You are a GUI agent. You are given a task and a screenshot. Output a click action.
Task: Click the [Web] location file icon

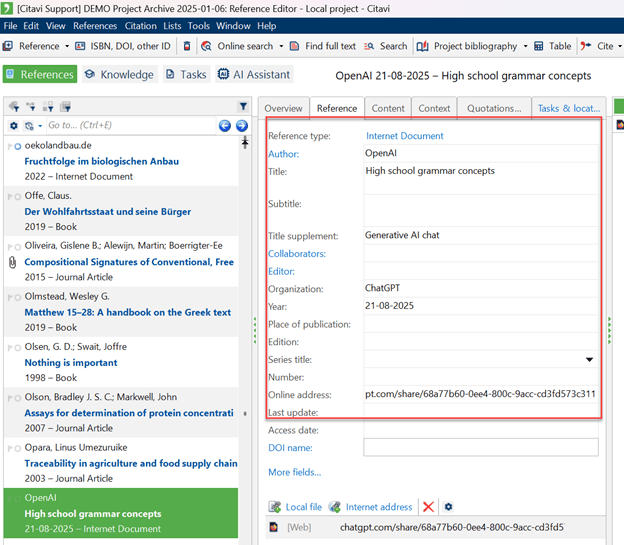click(274, 527)
